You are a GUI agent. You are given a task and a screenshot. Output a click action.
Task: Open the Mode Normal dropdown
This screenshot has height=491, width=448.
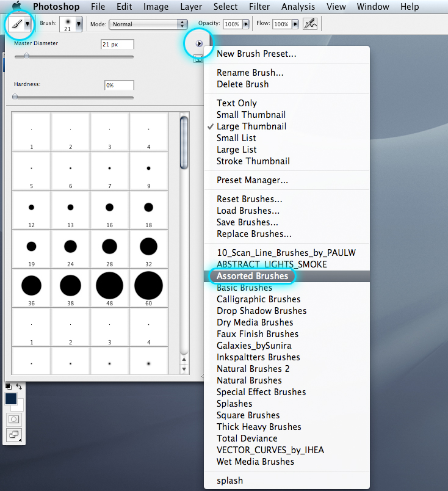point(148,24)
